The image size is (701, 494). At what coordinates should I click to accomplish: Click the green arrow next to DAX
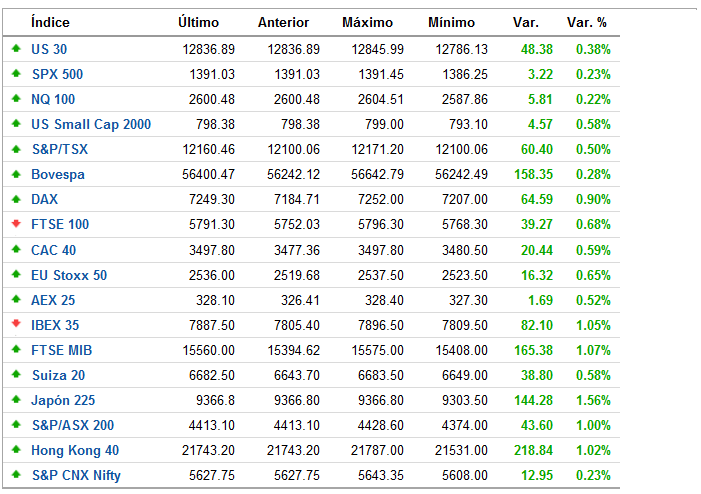click(x=16, y=199)
